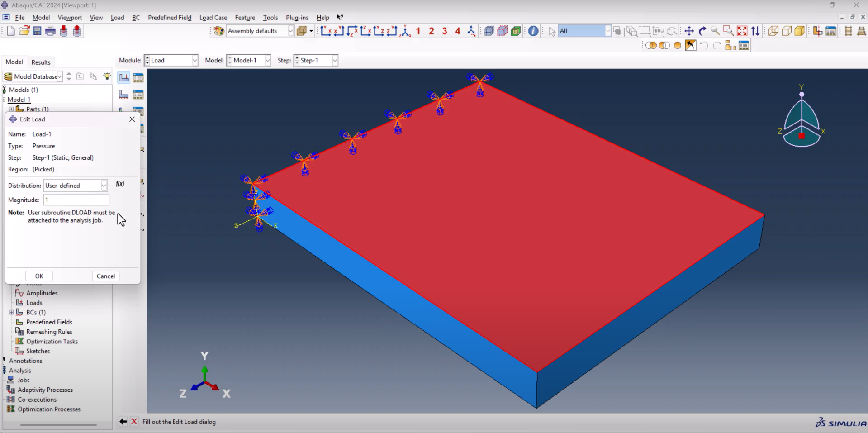
Task: Toggle wireframe render style
Action: (773, 31)
